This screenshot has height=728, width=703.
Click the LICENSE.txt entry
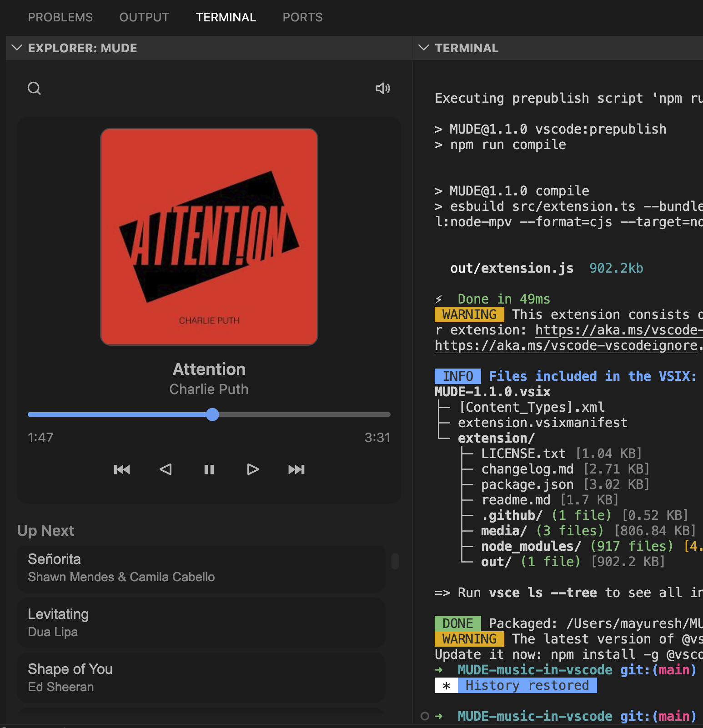(x=523, y=454)
